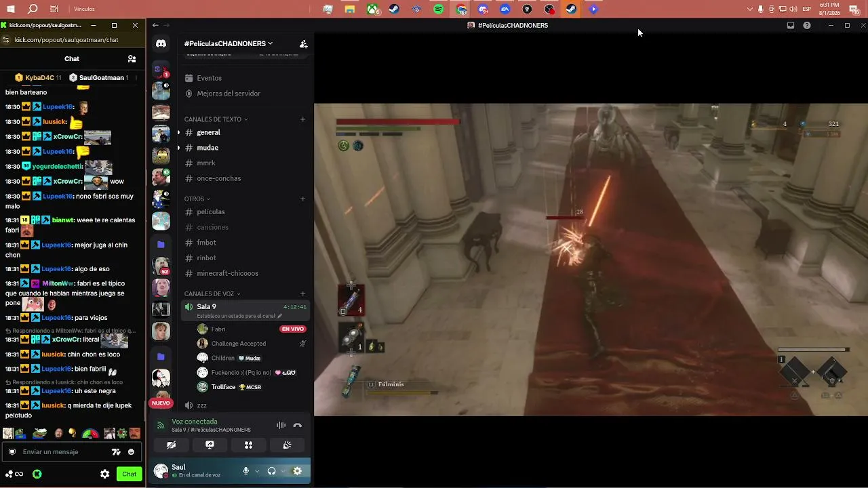868x488 pixels.
Task: Toggle camera in Discord voice panel
Action: tap(171, 445)
